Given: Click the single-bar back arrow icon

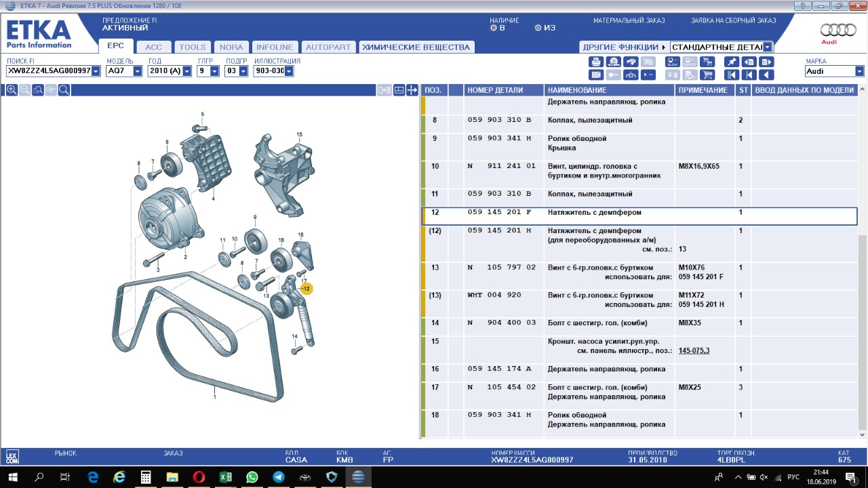Looking at the screenshot, I should 749,75.
